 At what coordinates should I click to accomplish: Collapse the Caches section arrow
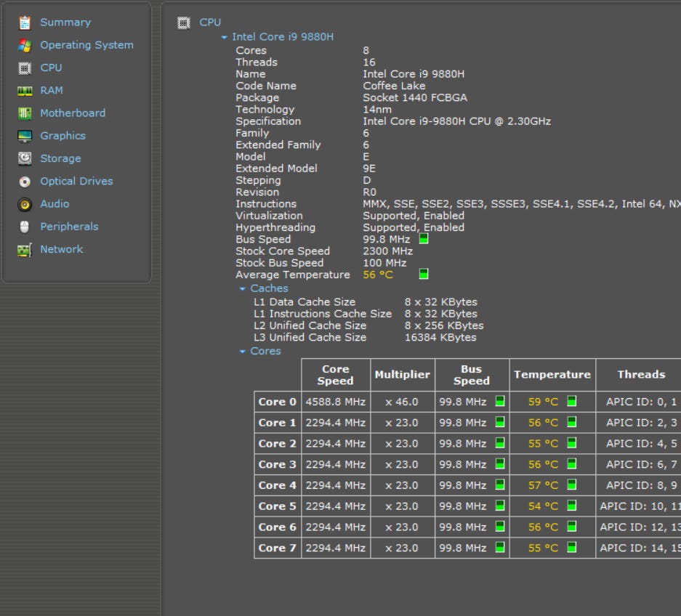coord(243,288)
